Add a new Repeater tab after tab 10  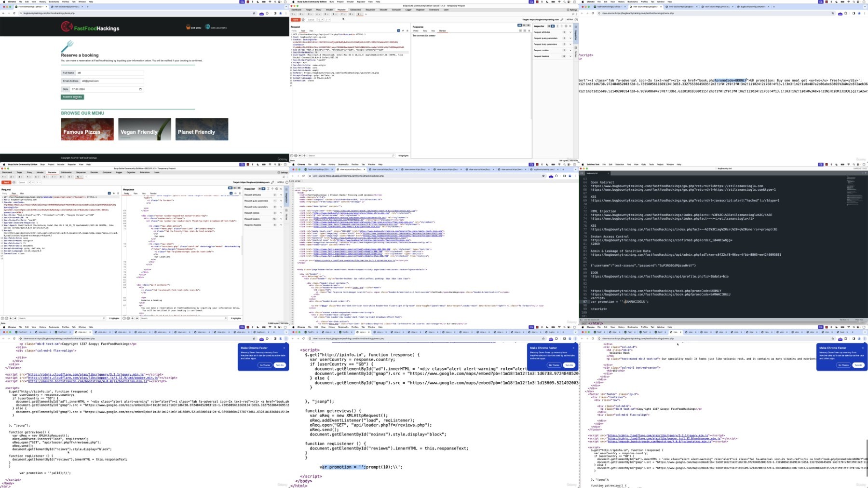point(86,177)
